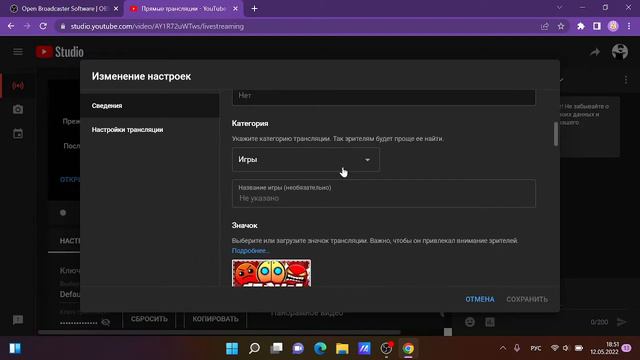Click the game title input field
This screenshot has height=360, width=640.
pos(384,193)
